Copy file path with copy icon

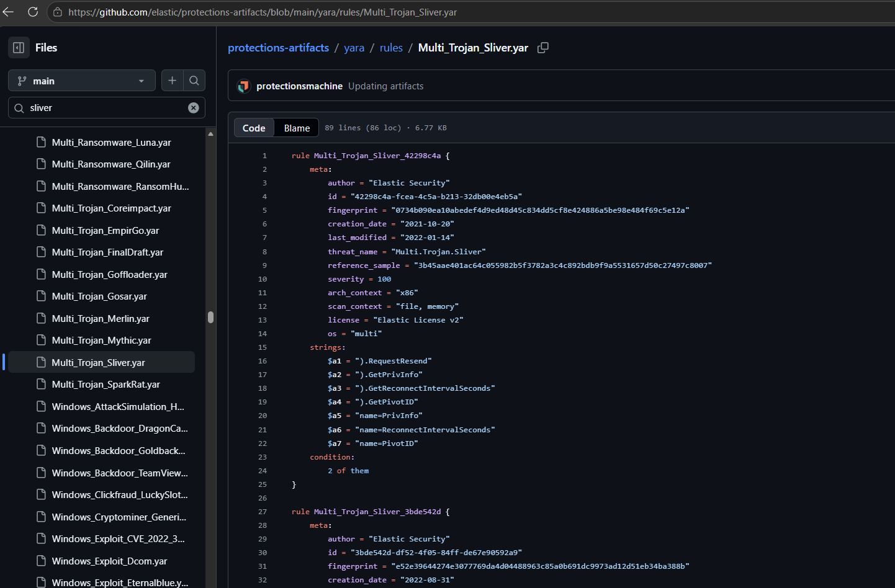pos(543,48)
